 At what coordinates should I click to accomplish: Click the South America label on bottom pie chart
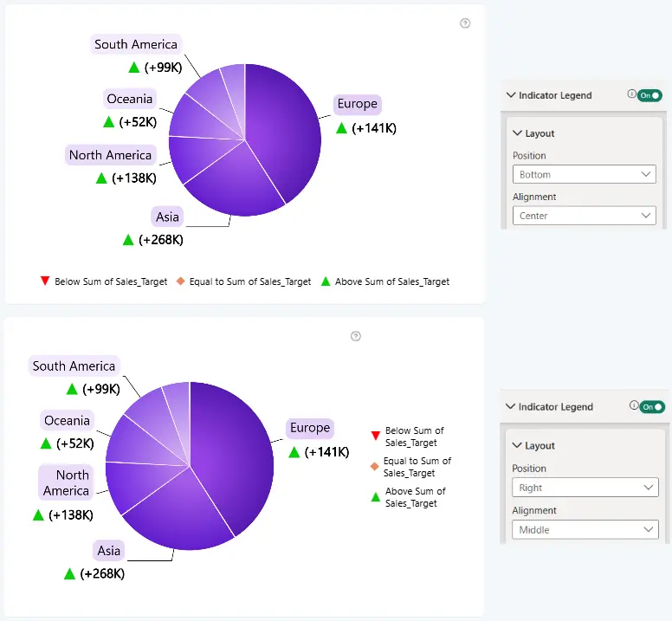74,366
